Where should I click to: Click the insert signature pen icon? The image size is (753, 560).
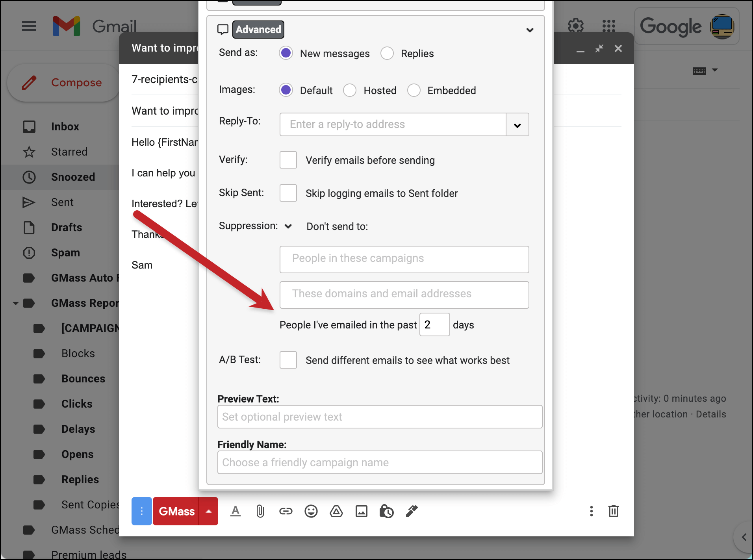point(412,511)
